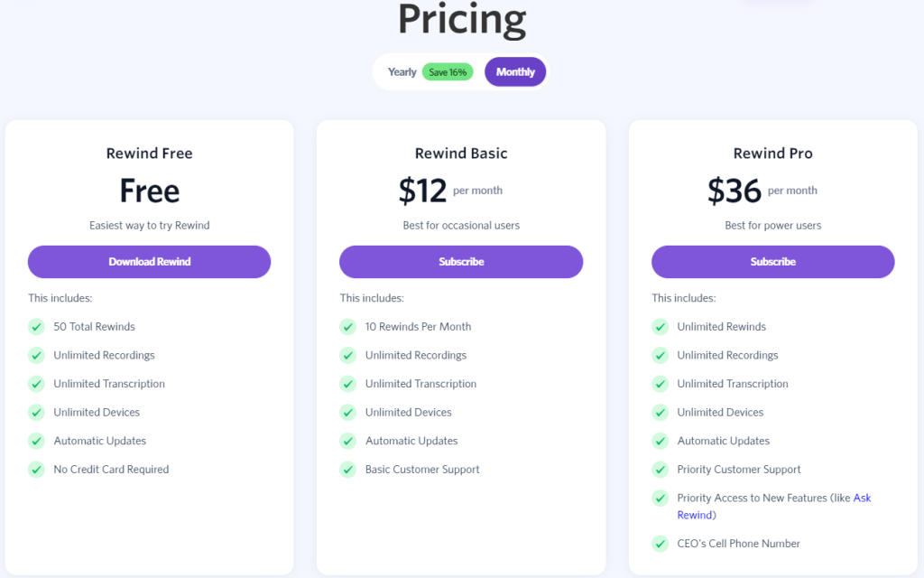The height and width of the screenshot is (578, 924).
Task: Click checkmark icon beside Unlimited Rewinds
Action: 661,327
